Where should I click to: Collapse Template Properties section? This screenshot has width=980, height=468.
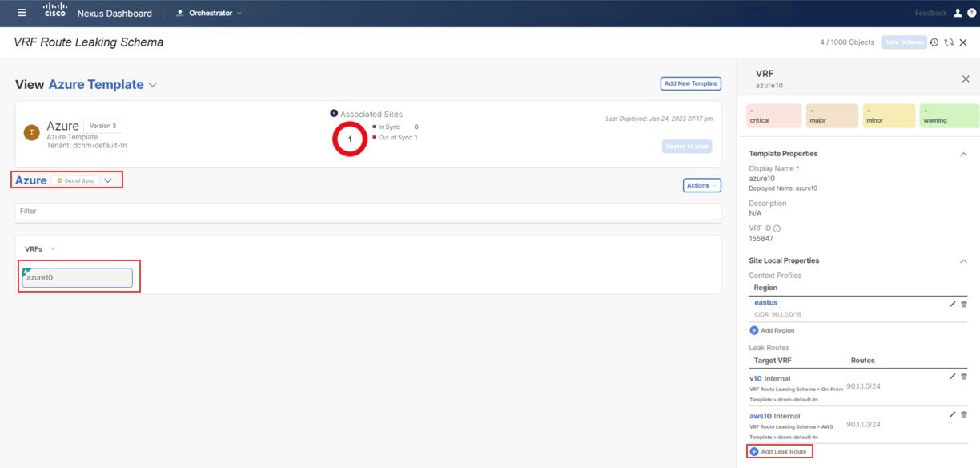coord(963,154)
